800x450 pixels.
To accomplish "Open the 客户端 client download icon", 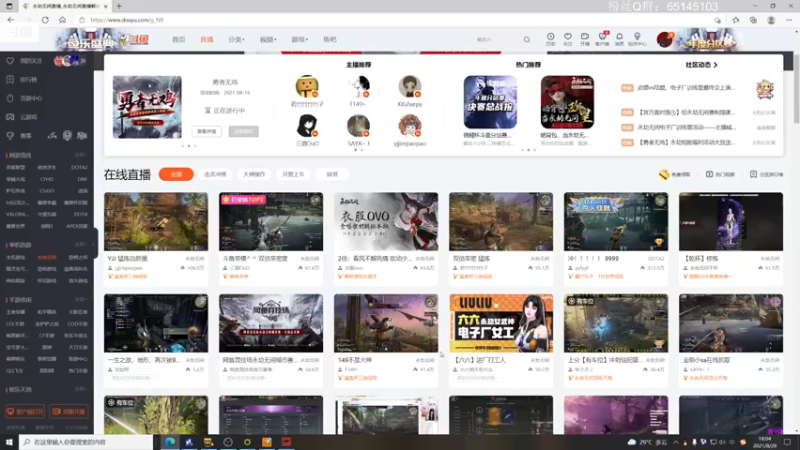I will coord(602,39).
